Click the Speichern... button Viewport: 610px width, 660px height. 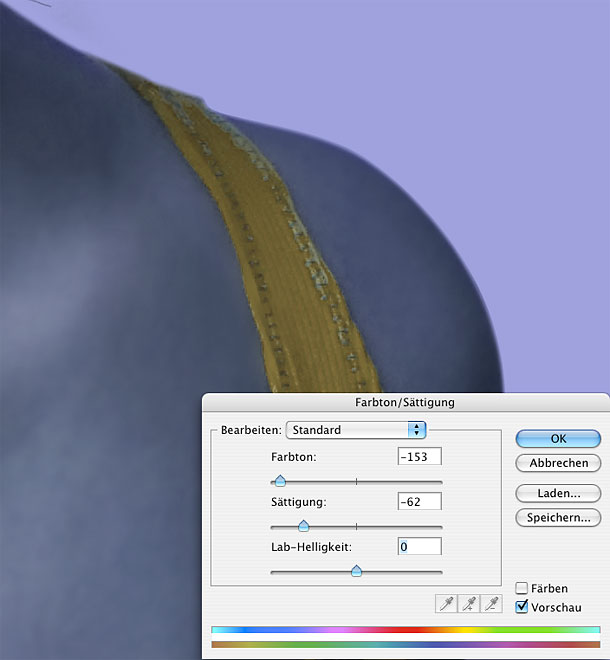tap(558, 517)
